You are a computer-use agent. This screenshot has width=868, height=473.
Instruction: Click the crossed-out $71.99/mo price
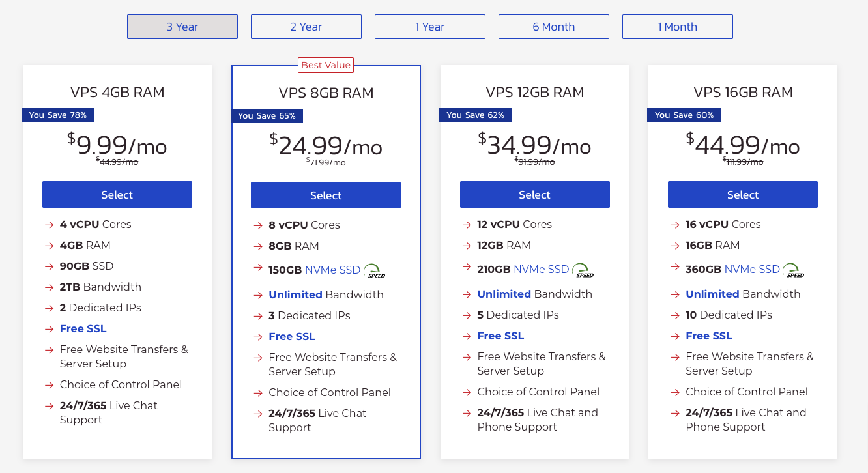tap(326, 161)
